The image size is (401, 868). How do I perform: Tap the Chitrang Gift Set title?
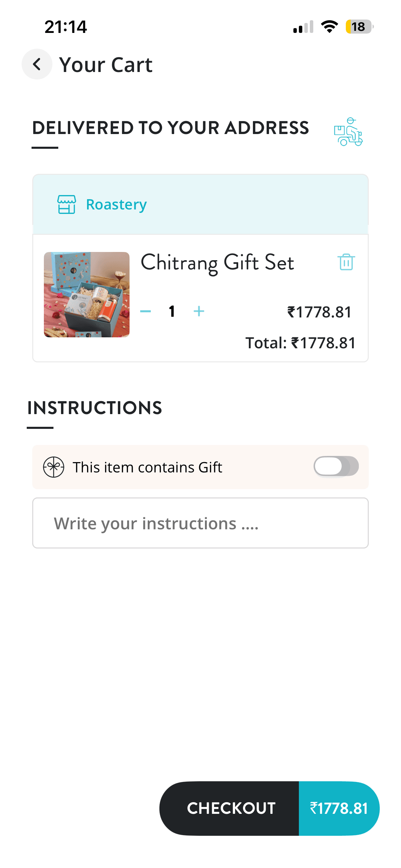[x=217, y=263]
